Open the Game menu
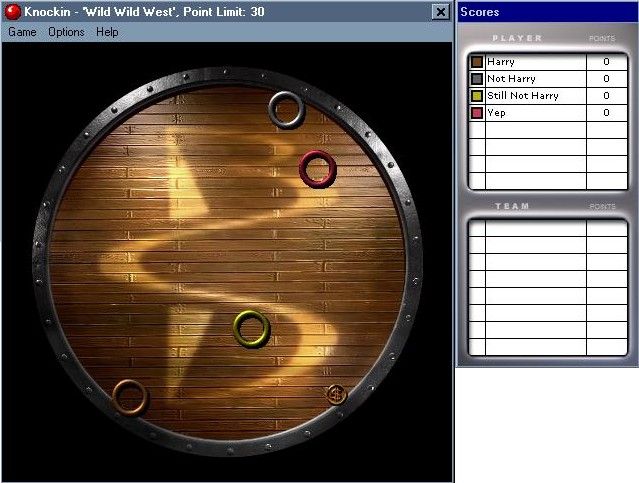This screenshot has height=483, width=639. point(22,32)
